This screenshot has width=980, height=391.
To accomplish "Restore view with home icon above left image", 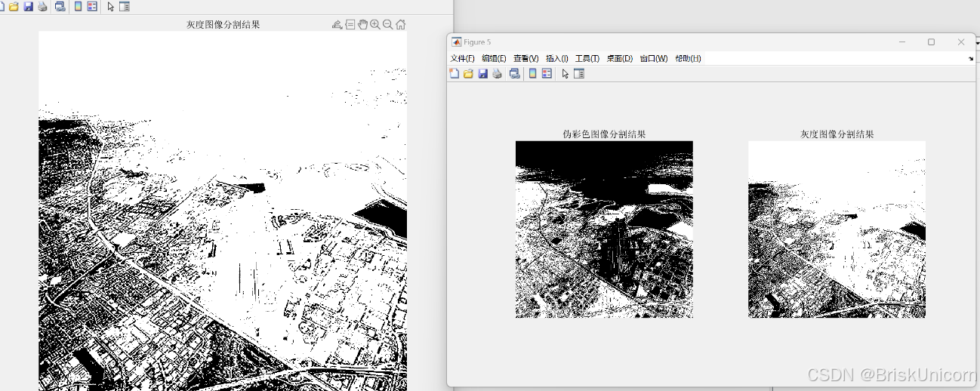I will click(401, 24).
